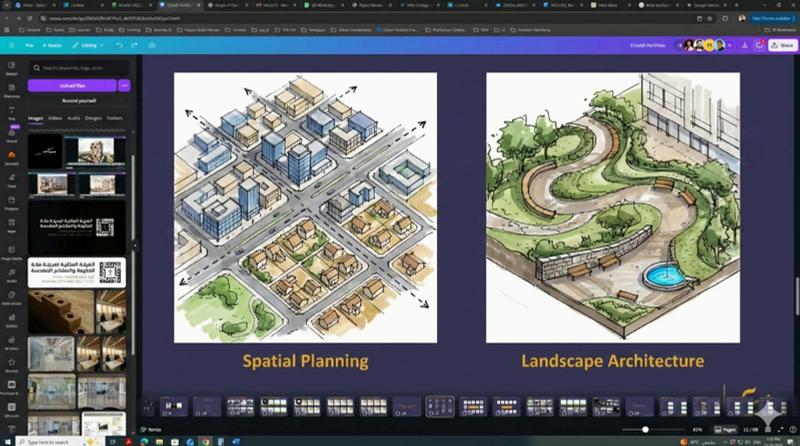Switch to the Audio tab in uploads
Screen dimensions: 800x446
(x=73, y=118)
